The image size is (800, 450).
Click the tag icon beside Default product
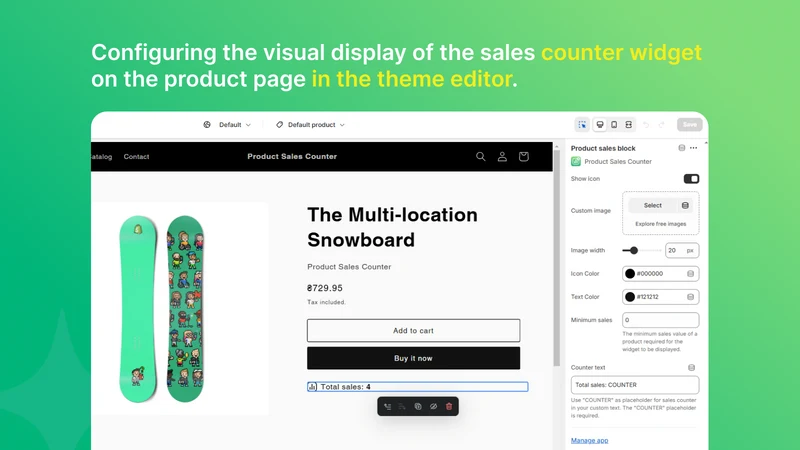coord(279,124)
